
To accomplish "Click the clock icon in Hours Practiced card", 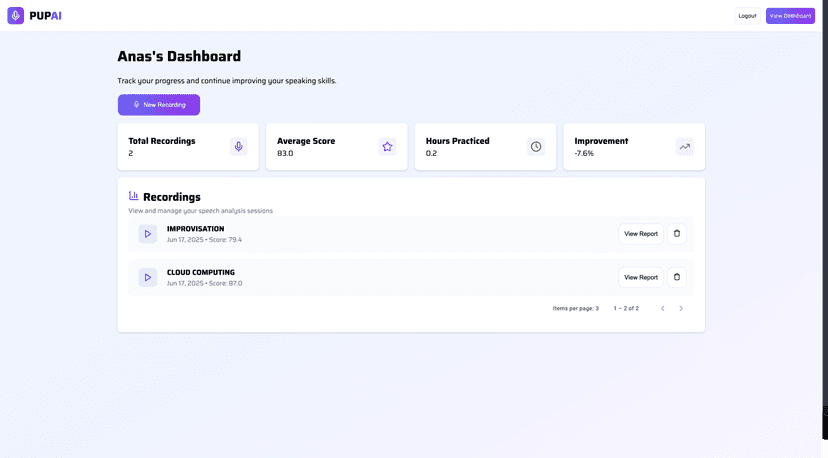I will click(x=536, y=147).
